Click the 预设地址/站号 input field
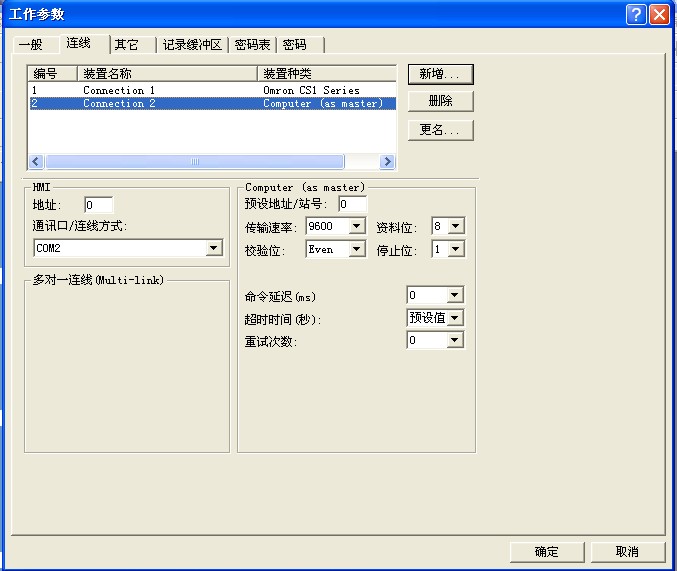Screen dimensions: 677x571 click(352, 204)
